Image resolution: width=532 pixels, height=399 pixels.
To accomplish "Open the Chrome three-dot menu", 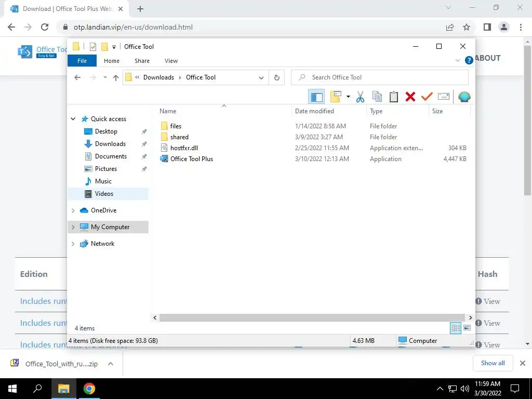I will [521, 27].
